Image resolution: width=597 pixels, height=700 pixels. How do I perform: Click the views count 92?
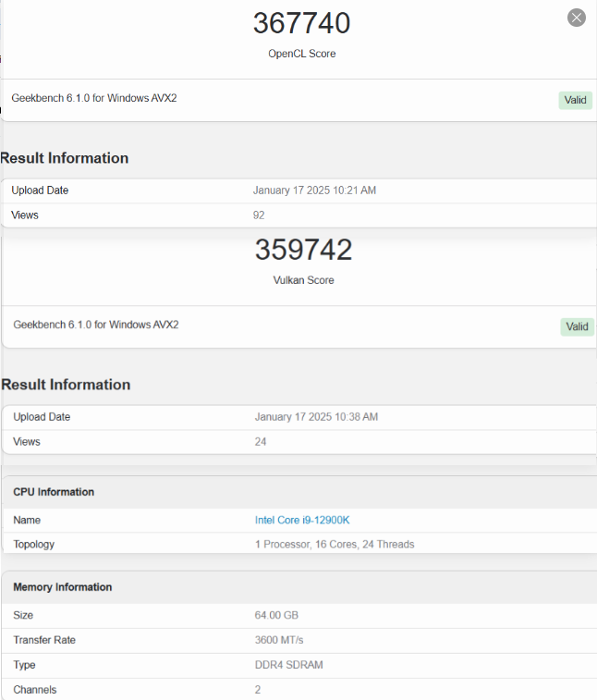point(259,215)
